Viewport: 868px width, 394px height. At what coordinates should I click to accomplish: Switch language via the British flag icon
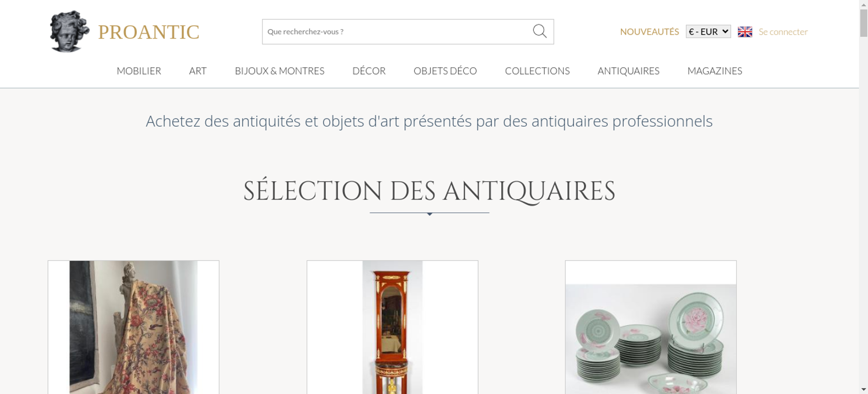[x=745, y=32]
